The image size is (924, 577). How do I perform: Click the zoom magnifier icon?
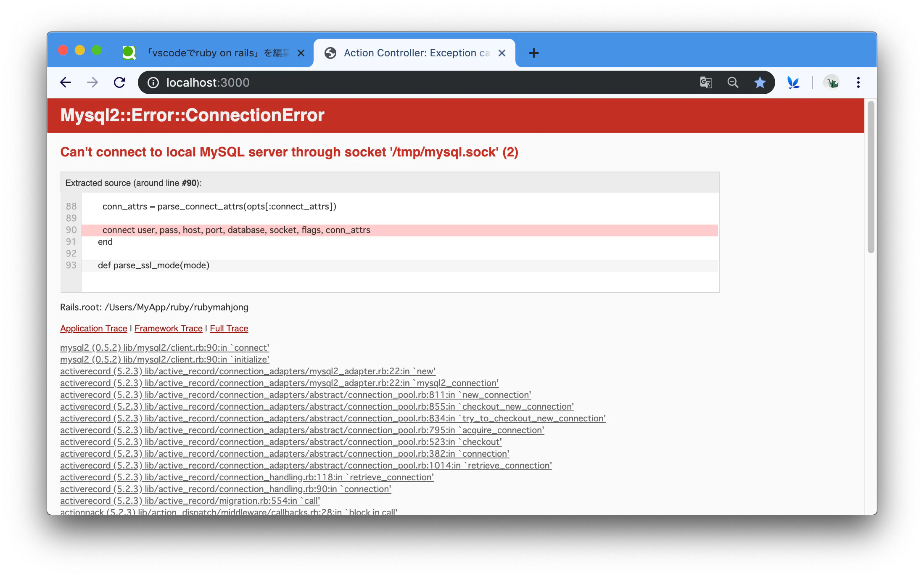[733, 82]
